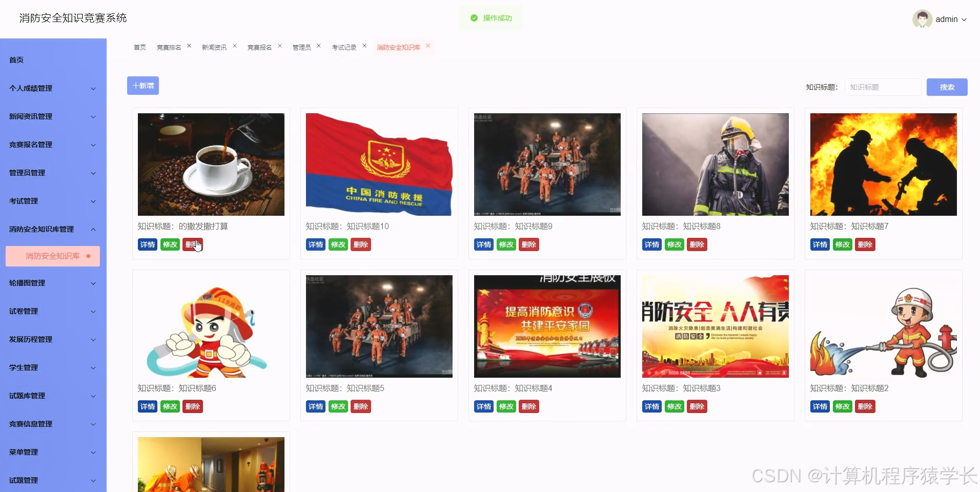The width and height of the screenshot is (980, 492).
Task: Click the 知识标题7 flames silhouette image
Action: click(x=884, y=165)
